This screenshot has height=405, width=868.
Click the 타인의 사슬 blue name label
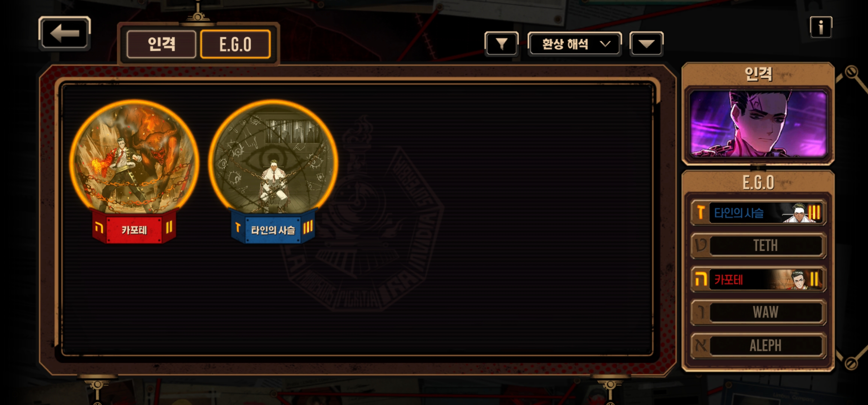[273, 229]
